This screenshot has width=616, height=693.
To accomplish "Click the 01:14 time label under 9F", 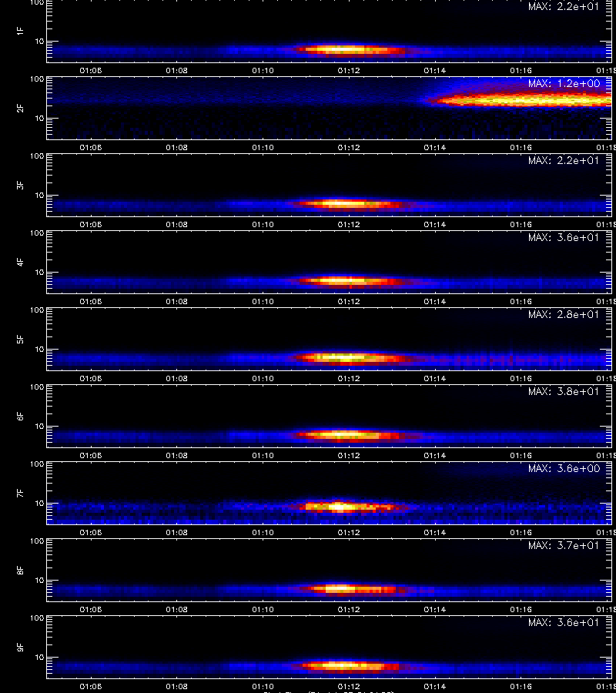I will pyautogui.click(x=435, y=686).
